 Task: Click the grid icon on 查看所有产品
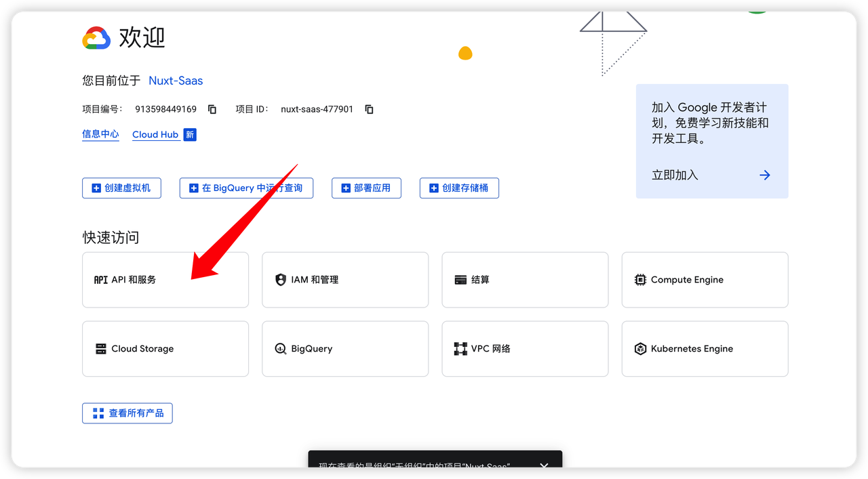(x=98, y=413)
